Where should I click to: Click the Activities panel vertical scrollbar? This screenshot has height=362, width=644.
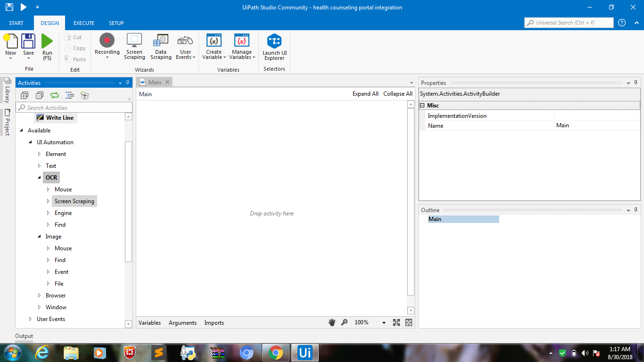point(129,201)
